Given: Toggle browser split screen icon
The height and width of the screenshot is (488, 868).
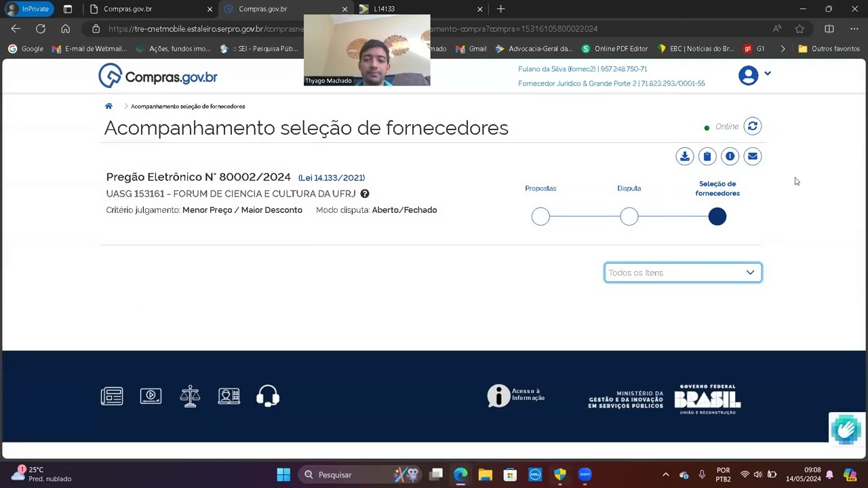Looking at the screenshot, I should click(829, 29).
